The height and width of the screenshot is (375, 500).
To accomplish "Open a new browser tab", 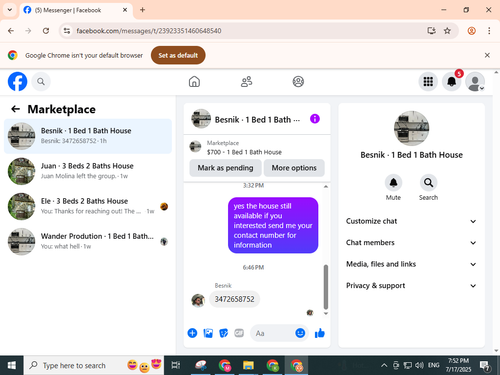I will point(142,10).
